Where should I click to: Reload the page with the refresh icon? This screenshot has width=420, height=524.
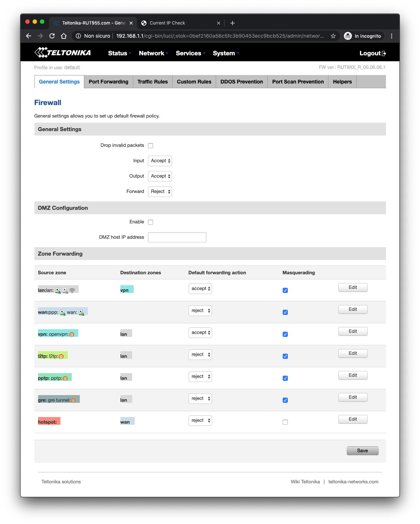52,36
